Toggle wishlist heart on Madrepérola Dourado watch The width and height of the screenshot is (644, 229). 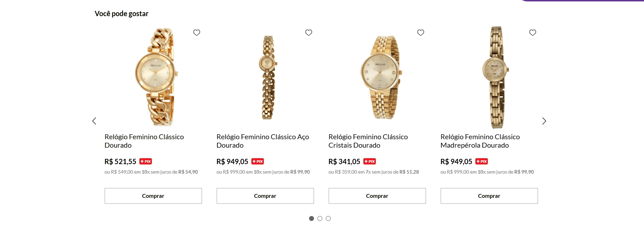tap(533, 33)
